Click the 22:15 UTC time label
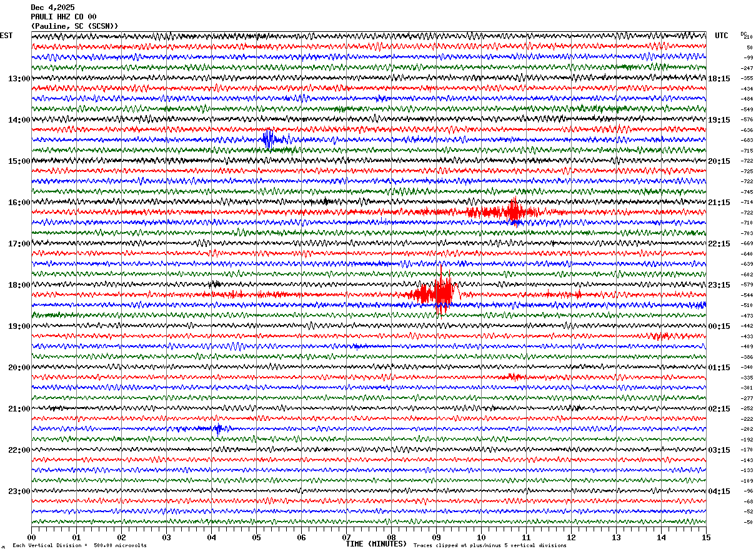Image resolution: width=756 pixels, height=554 pixels. pos(719,244)
